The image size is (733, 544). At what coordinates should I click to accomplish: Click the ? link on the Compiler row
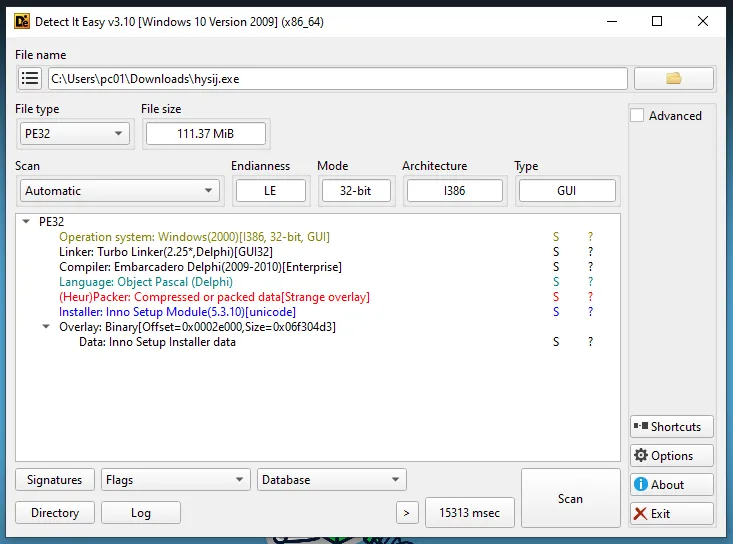pos(590,267)
